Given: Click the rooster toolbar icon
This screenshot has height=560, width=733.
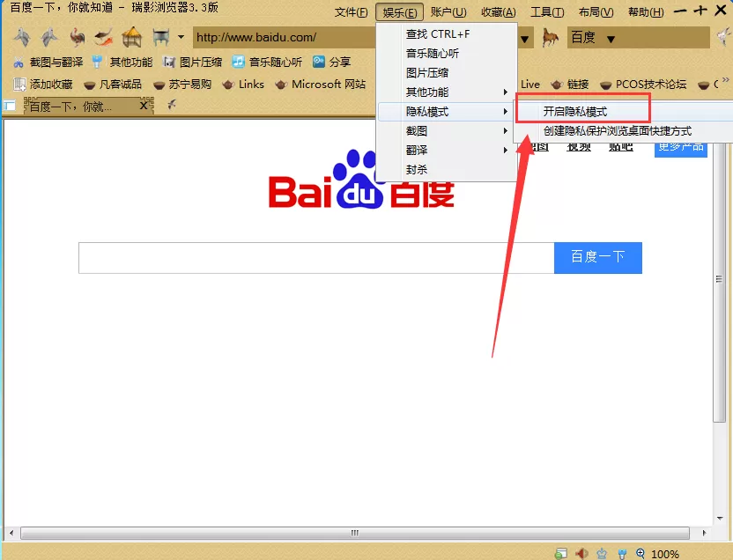Looking at the screenshot, I should pos(78,37).
